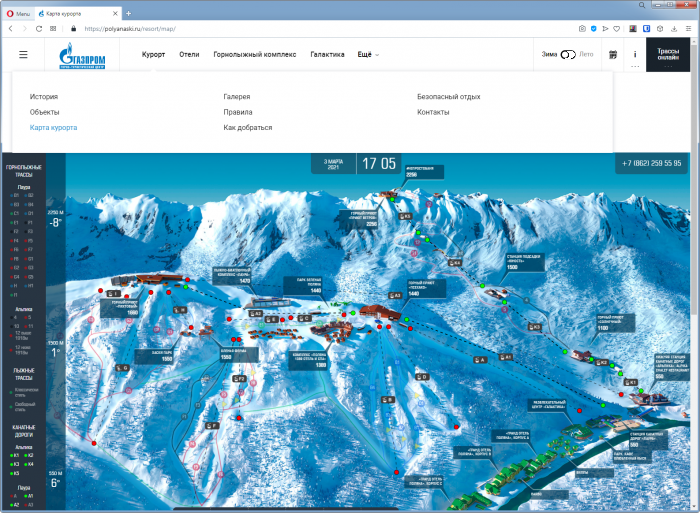Click the 'Трассы онлайн' button
The image size is (700, 513).
click(x=668, y=54)
